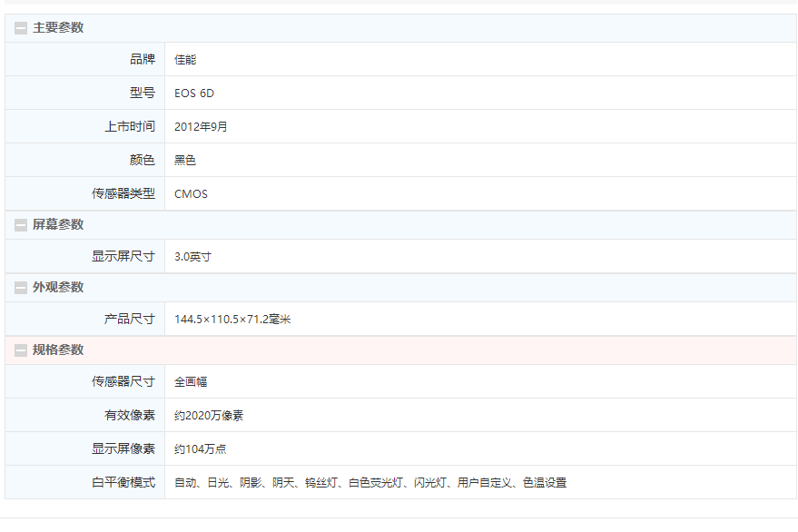Select the 产品尺寸 label cell
Screen dimensions: 798x532
[x=85, y=319]
